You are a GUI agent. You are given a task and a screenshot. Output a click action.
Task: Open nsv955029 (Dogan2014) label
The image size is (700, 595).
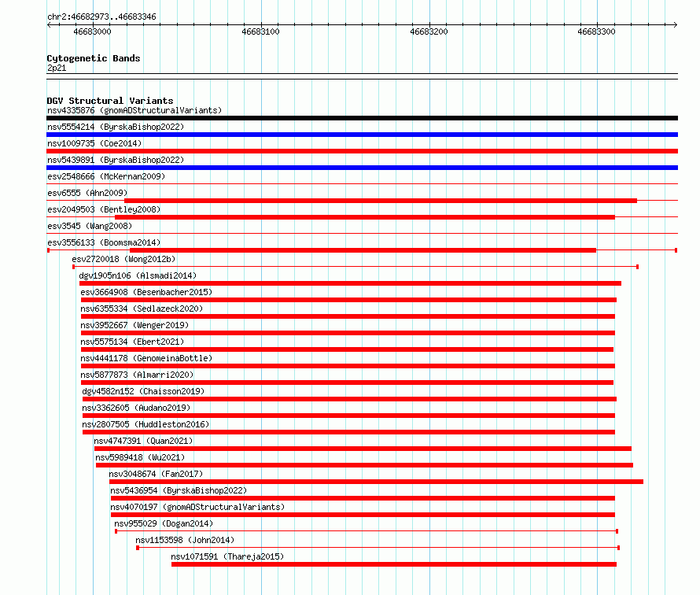164,523
